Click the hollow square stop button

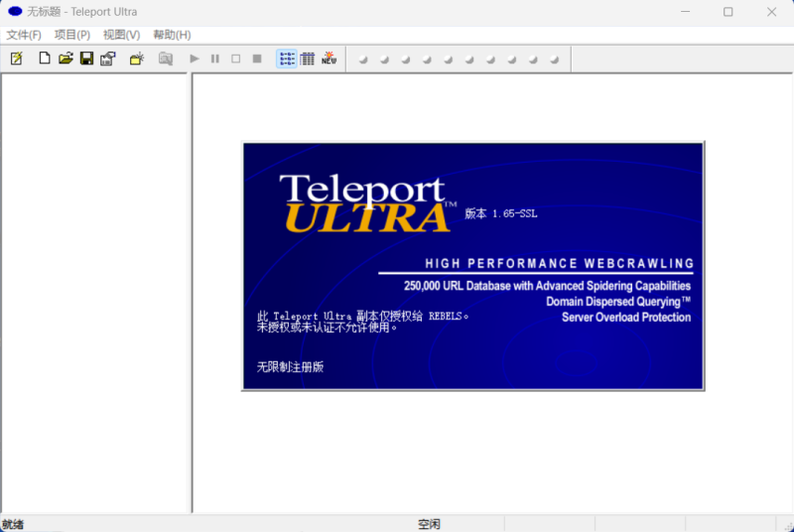click(x=236, y=59)
